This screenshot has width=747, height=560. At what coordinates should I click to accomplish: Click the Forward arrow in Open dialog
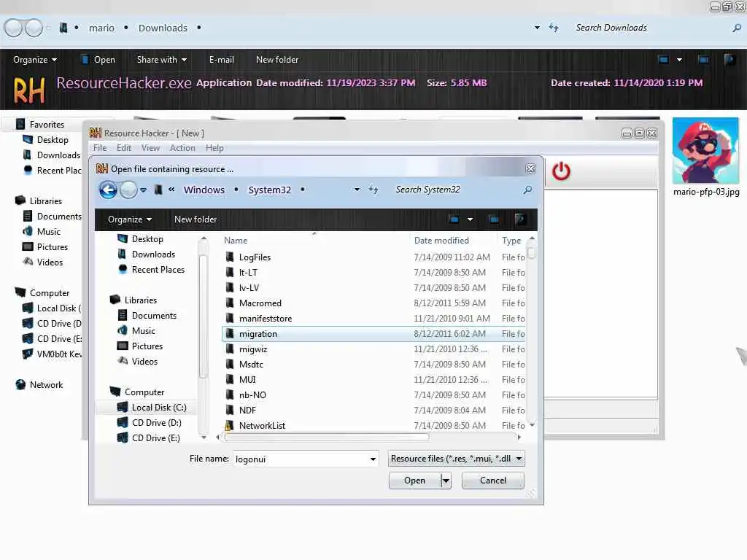coord(128,190)
